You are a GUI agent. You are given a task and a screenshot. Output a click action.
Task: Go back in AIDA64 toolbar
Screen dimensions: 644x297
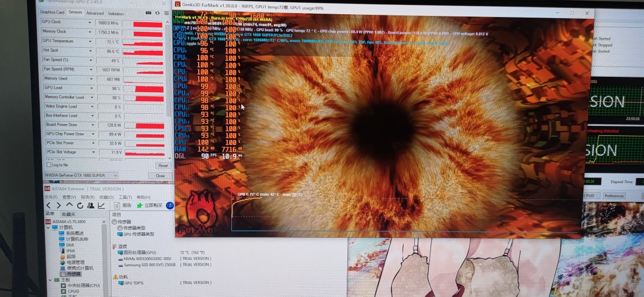(x=48, y=205)
